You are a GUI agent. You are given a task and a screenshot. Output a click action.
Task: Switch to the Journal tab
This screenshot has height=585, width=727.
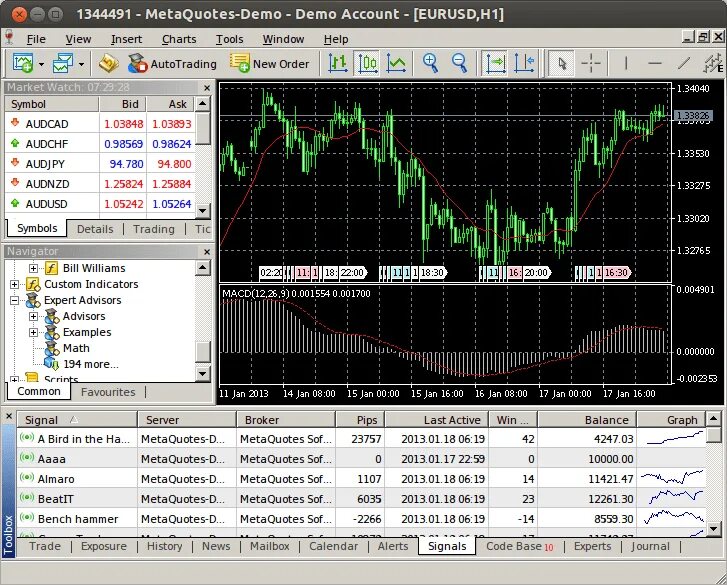(650, 547)
